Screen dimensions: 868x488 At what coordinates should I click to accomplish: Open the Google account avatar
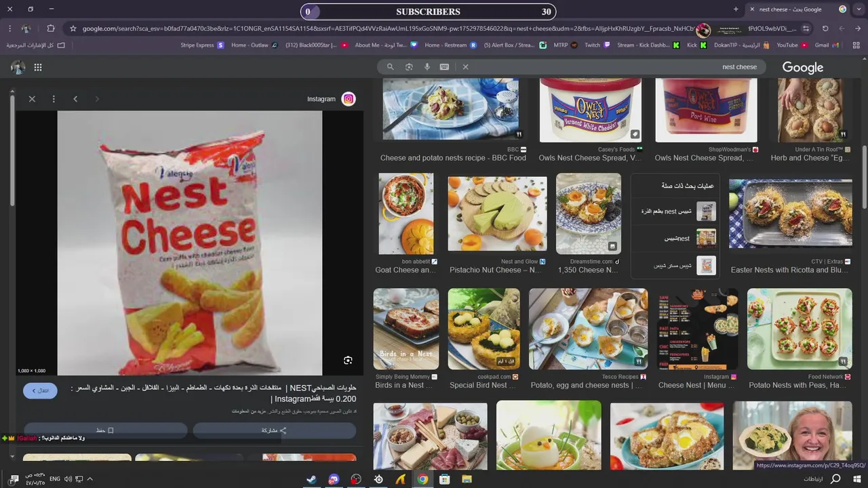coord(18,67)
